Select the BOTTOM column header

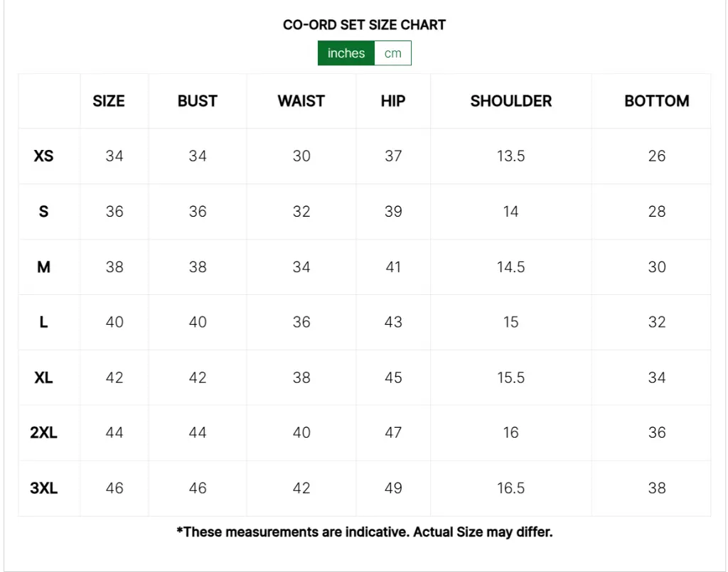656,101
